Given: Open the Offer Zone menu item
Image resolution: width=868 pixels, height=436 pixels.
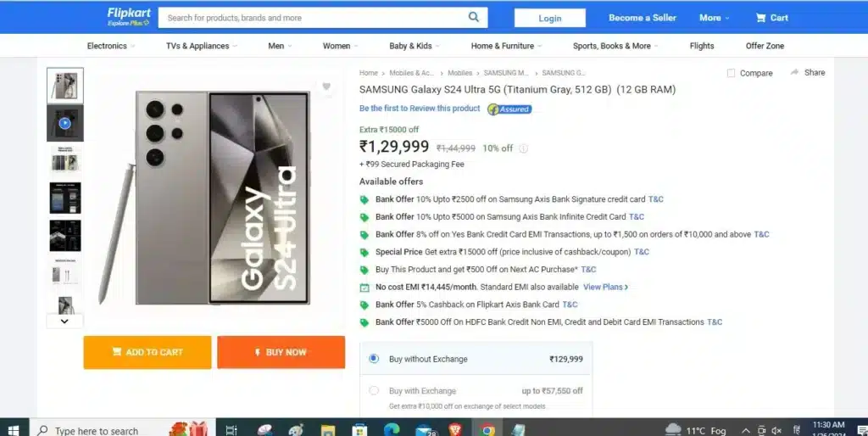Looking at the screenshot, I should (765, 46).
